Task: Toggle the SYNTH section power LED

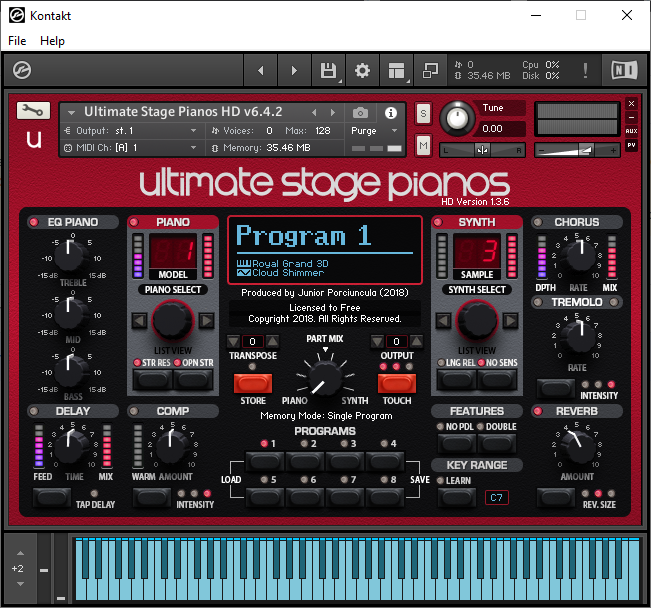Action: tap(438, 222)
